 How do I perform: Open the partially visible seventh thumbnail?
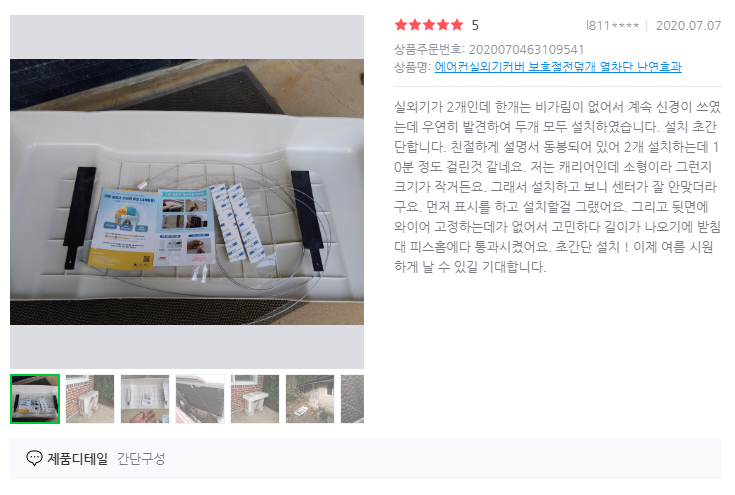pyautogui.click(x=352, y=399)
